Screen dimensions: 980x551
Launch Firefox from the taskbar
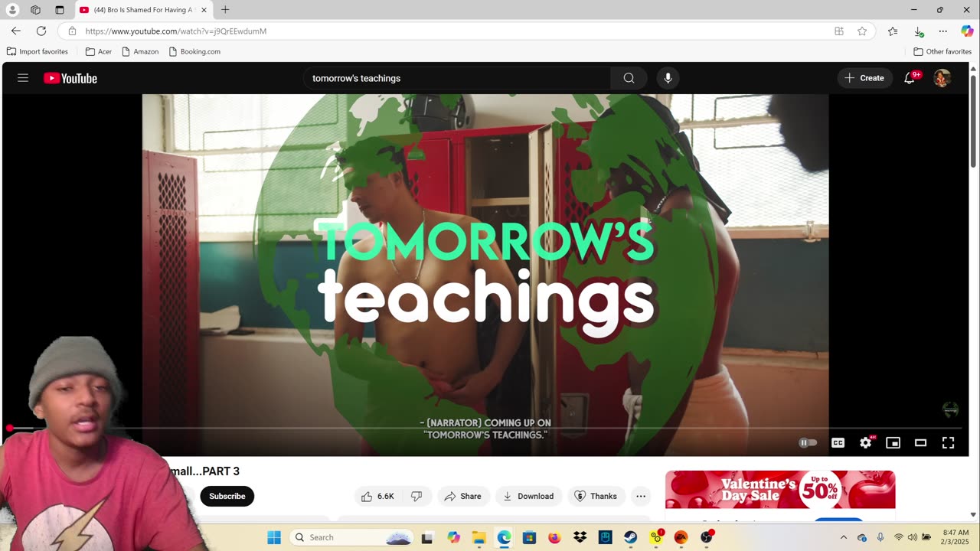(554, 537)
